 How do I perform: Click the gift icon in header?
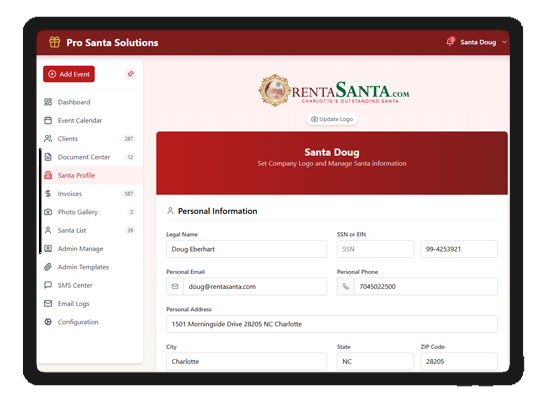[x=54, y=42]
